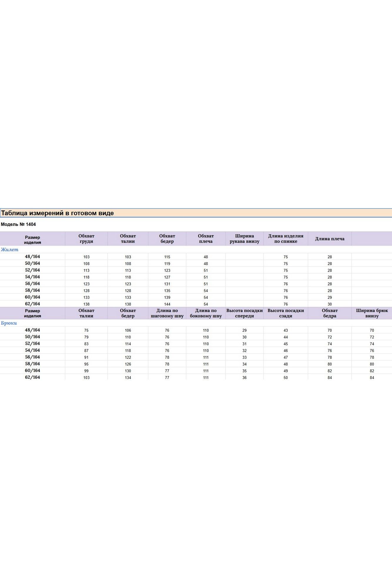This screenshot has height=588, width=392.
Task: Click the blue "Брюки" section label
Action: point(9,323)
